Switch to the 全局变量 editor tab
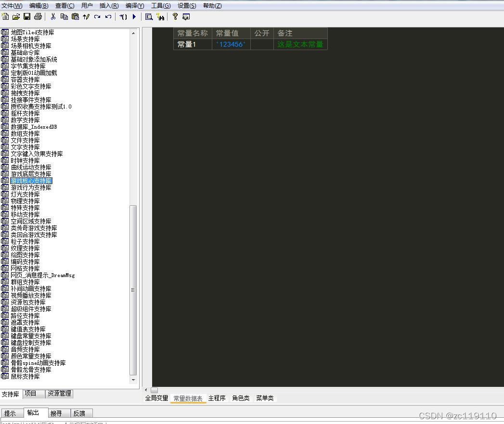504x424 pixels. 156,398
